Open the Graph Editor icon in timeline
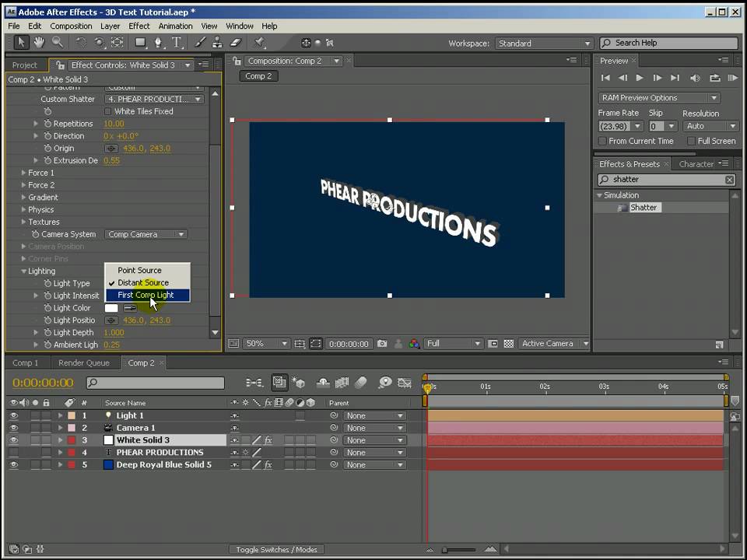 pyautogui.click(x=405, y=382)
